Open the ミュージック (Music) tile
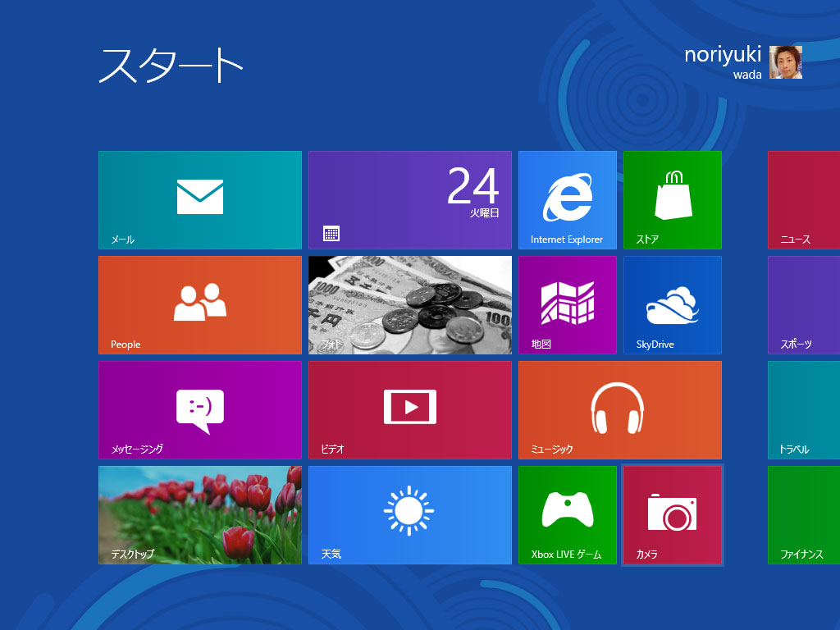The image size is (840, 630). pyautogui.click(x=620, y=410)
